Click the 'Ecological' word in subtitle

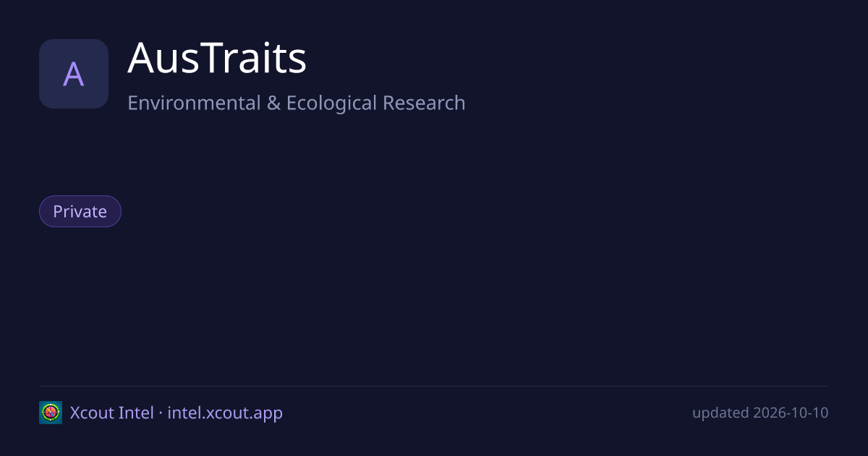click(332, 103)
